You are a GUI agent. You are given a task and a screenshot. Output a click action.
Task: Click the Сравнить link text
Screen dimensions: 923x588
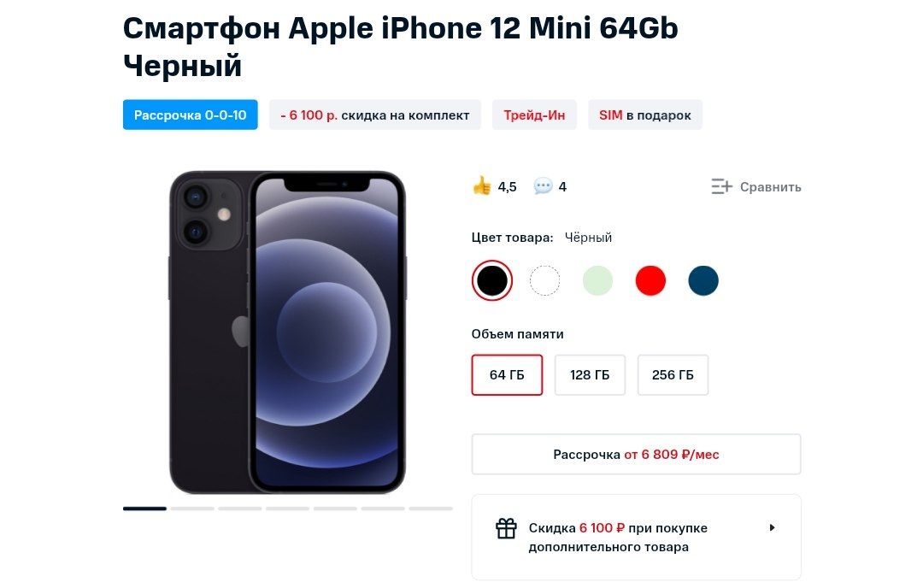[x=771, y=187]
